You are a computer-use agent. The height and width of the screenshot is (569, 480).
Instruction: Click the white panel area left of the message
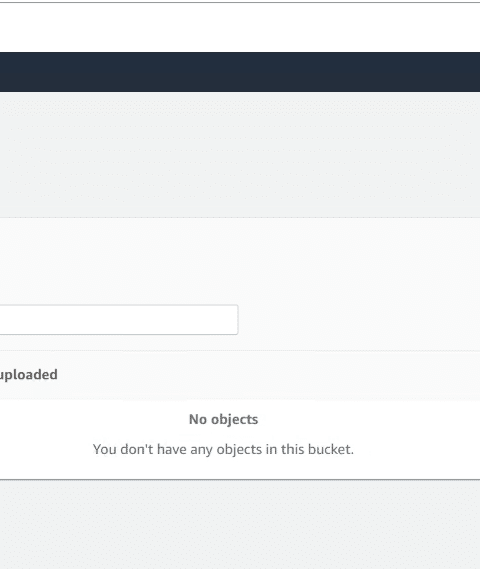tap(46, 450)
